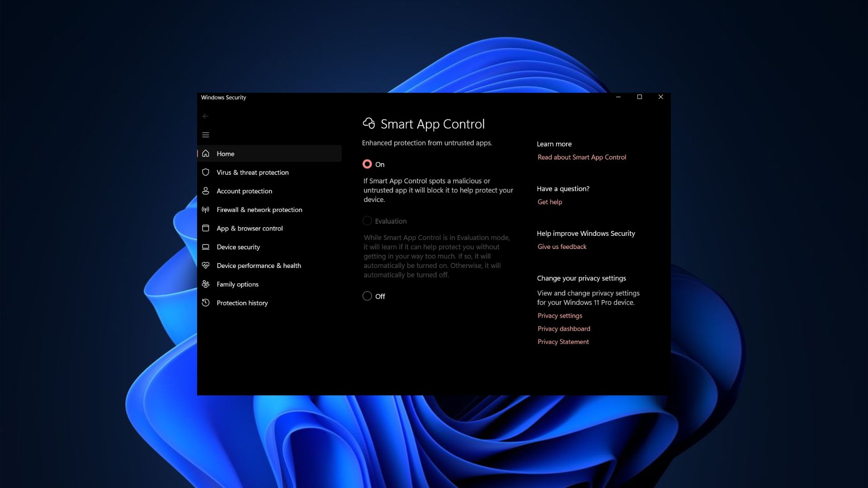Select the On radio button
The height and width of the screenshot is (488, 868).
367,164
